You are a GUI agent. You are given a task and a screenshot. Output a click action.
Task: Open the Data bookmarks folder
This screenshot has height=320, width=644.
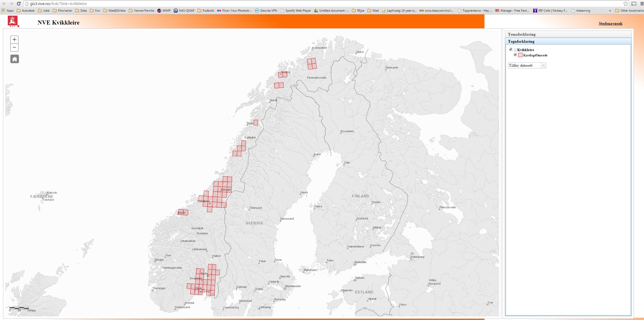(81, 11)
